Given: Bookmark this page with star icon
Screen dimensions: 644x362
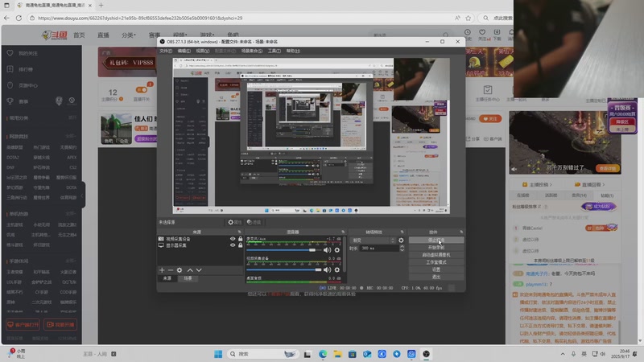Looking at the screenshot, I should pos(469,18).
